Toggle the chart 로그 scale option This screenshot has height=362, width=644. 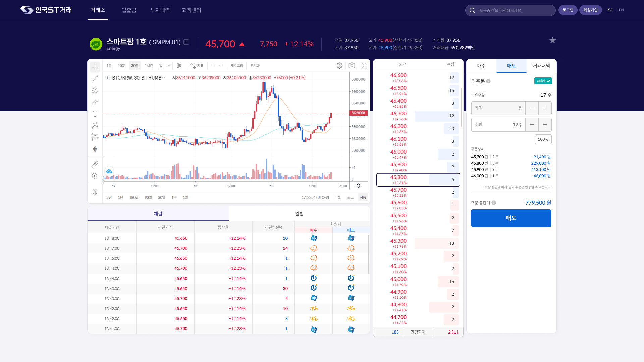point(350,197)
